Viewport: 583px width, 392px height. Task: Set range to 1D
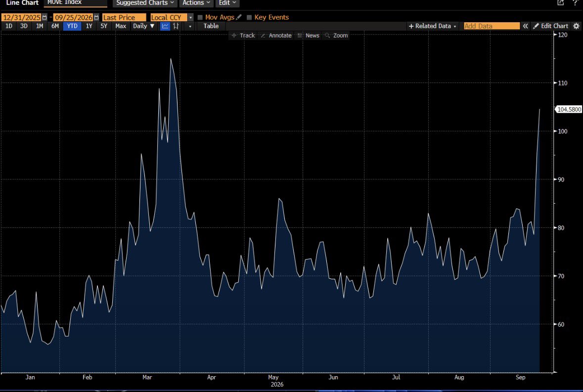[x=8, y=26]
